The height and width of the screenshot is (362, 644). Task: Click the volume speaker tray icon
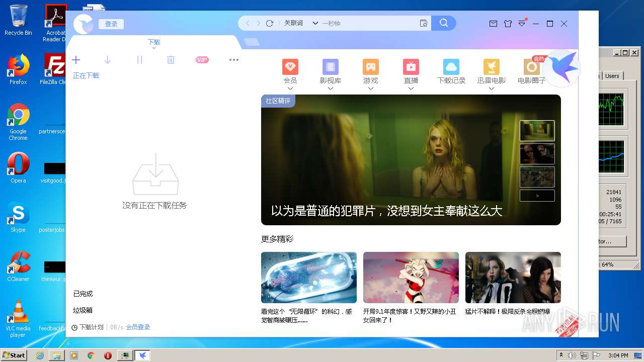[572, 355]
